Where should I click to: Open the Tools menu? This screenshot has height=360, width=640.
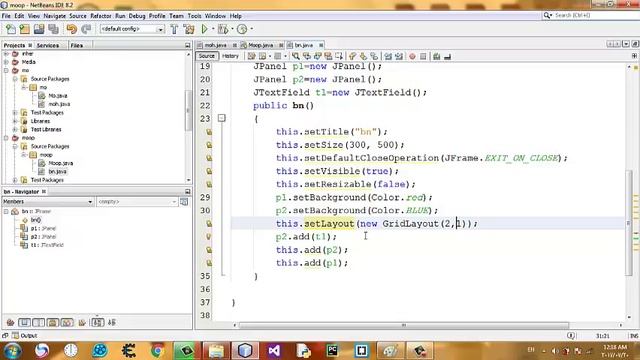(194, 16)
